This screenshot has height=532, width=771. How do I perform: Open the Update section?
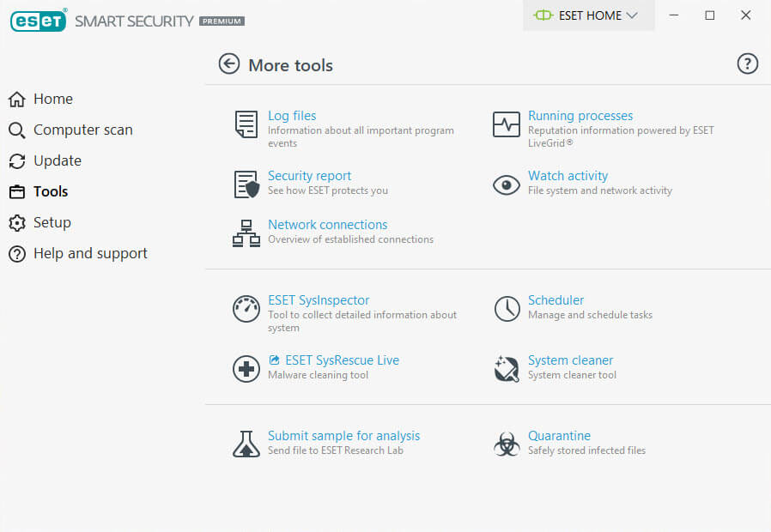tap(58, 161)
